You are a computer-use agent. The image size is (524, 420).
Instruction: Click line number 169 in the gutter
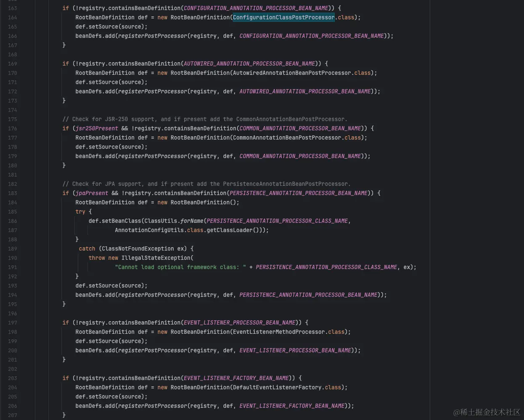point(12,63)
